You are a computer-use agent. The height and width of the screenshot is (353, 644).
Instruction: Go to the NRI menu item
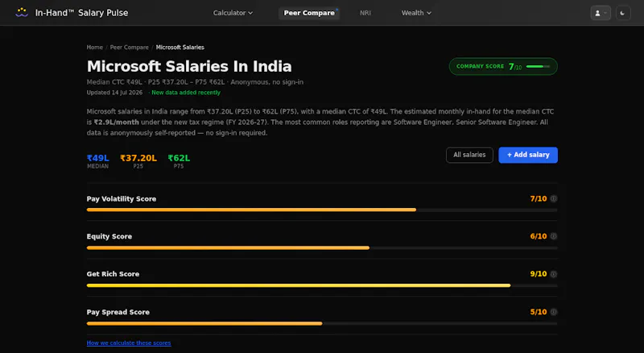coord(365,13)
